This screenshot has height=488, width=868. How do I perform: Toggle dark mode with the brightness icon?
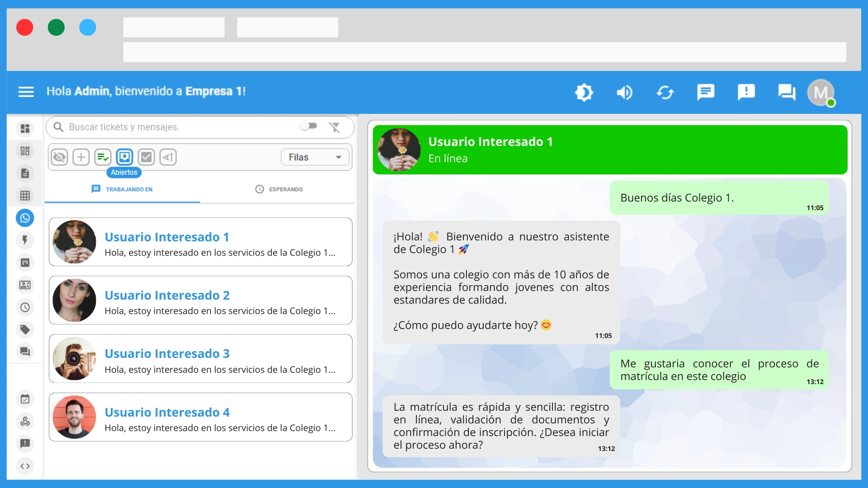point(585,92)
